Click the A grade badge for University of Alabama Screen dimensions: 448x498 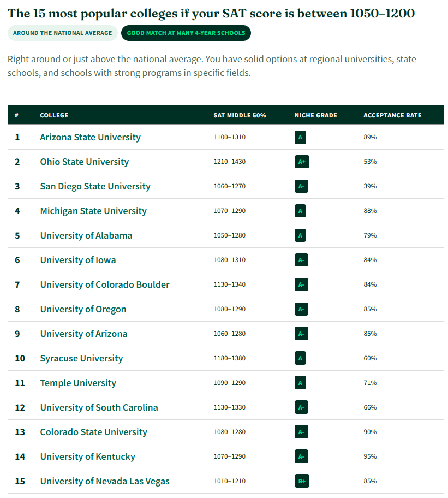pos(300,235)
